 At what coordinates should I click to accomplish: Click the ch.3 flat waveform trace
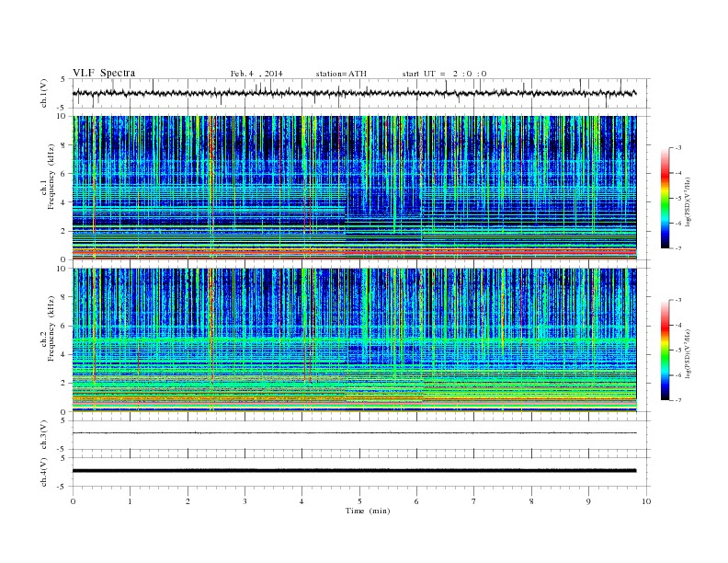(354, 433)
